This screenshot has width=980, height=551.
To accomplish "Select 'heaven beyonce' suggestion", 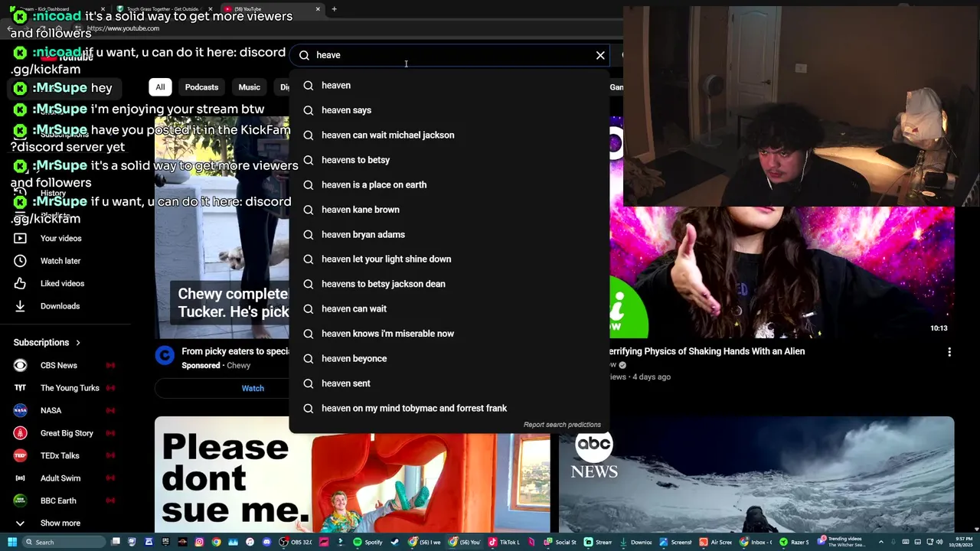I will (449, 358).
